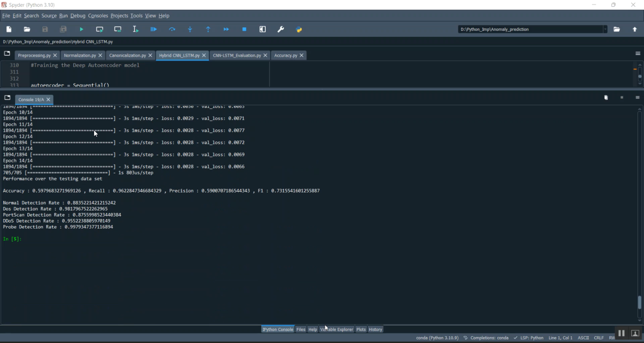
Task: Click the console vertical scrollbar handle
Action: (x=640, y=302)
